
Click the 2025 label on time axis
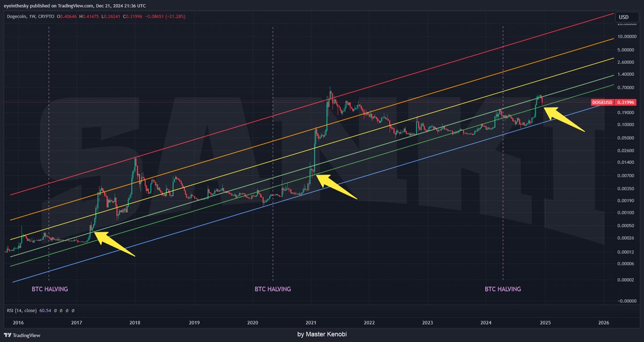coord(545,323)
